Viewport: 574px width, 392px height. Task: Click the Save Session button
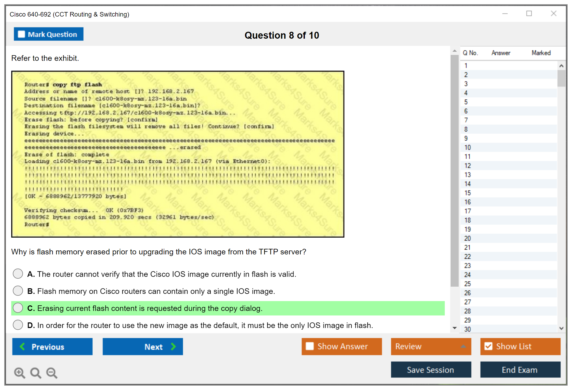[431, 370]
